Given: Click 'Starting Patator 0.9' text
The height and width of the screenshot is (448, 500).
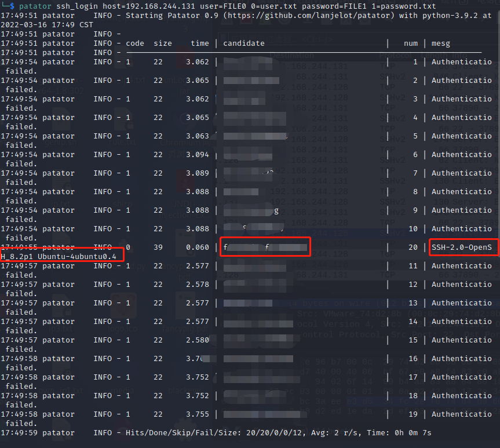Looking at the screenshot, I should coord(172,16).
